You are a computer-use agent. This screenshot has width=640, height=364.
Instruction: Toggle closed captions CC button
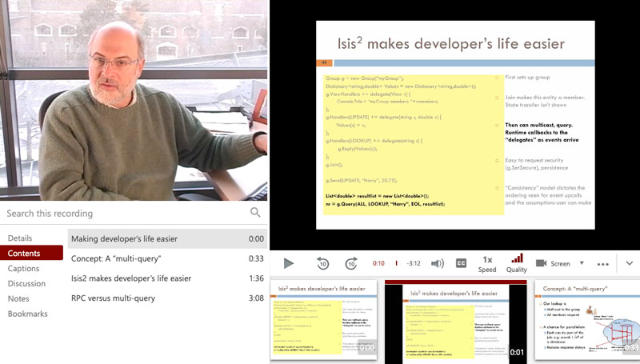pos(462,263)
